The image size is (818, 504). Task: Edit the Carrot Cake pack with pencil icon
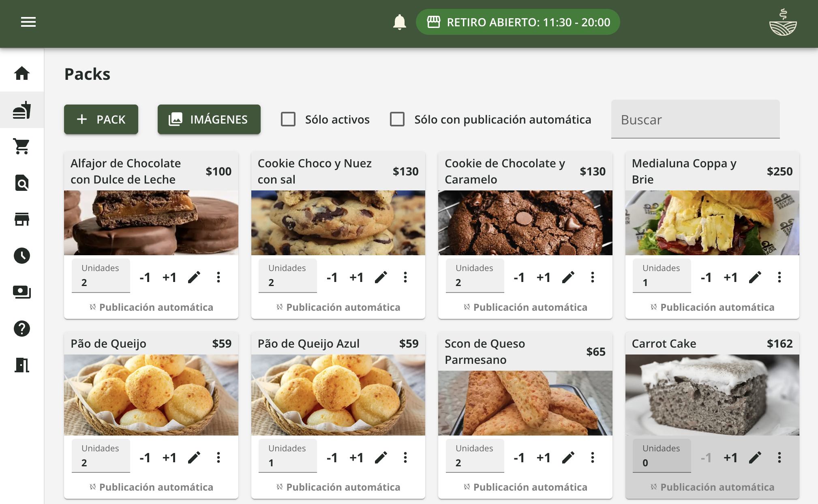click(755, 458)
